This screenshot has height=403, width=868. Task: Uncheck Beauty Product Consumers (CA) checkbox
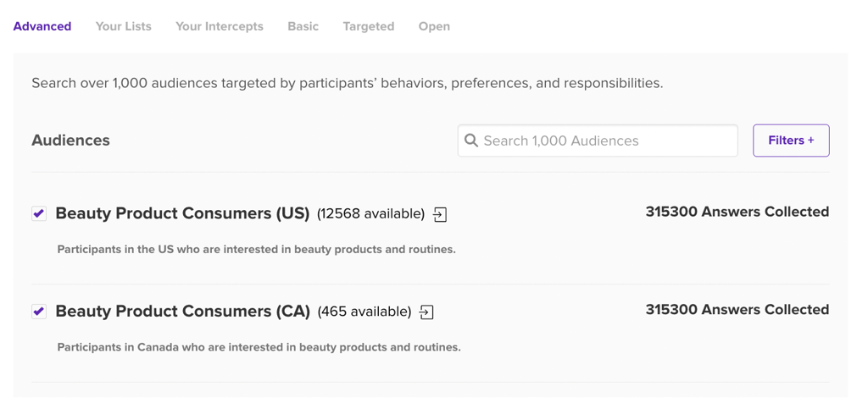tap(39, 312)
